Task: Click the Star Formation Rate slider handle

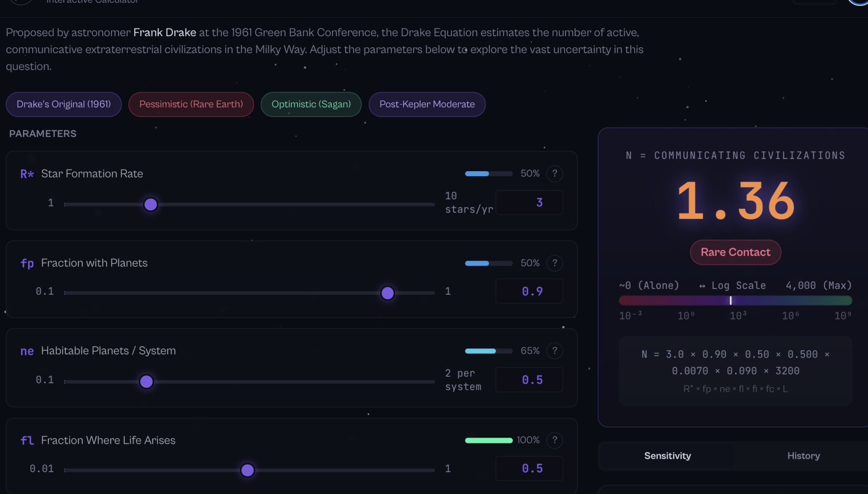Action: [x=150, y=204]
